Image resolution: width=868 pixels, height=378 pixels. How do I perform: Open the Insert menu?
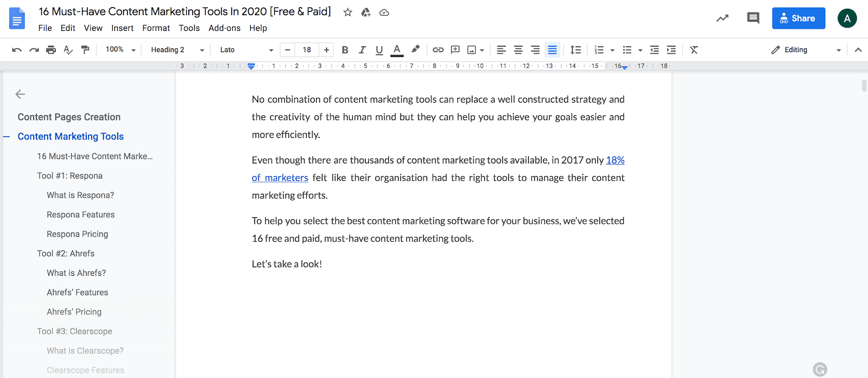122,28
